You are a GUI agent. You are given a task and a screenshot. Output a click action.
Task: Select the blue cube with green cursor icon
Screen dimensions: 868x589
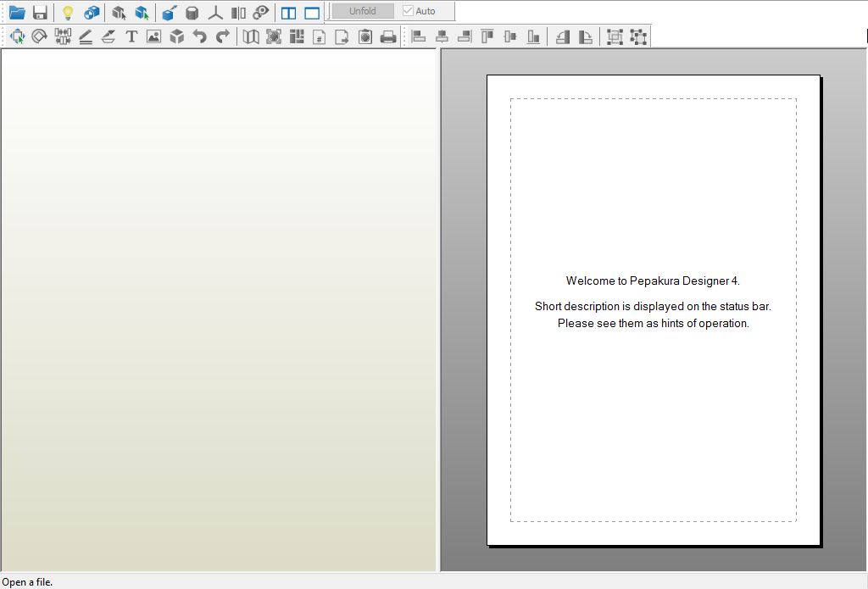coord(142,12)
